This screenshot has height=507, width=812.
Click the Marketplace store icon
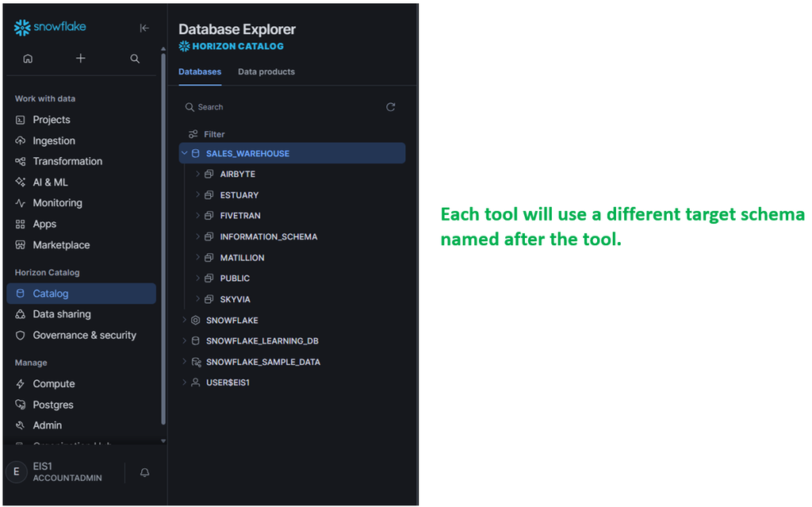tap(20, 244)
